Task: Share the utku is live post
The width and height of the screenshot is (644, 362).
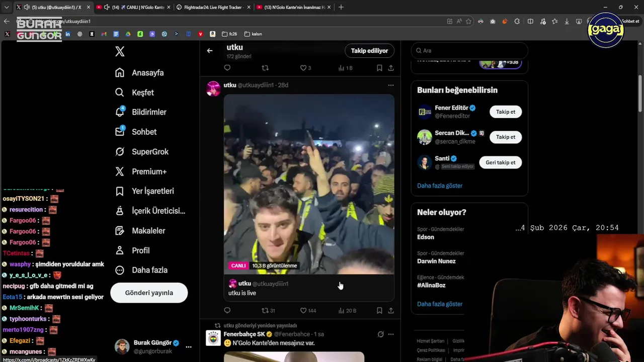Action: coord(391,311)
